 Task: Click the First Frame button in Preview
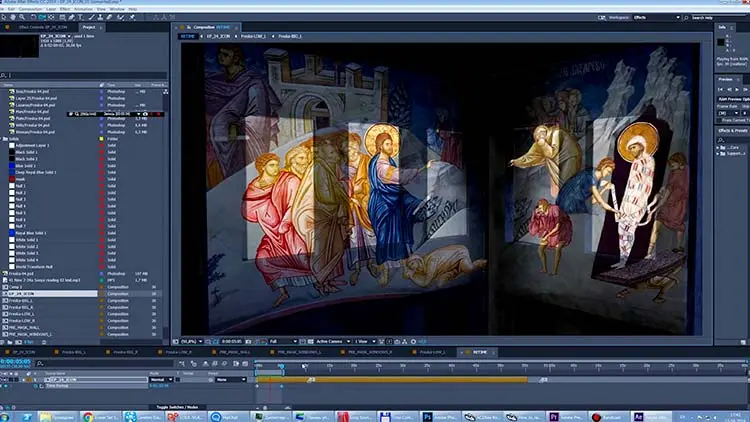(x=720, y=89)
